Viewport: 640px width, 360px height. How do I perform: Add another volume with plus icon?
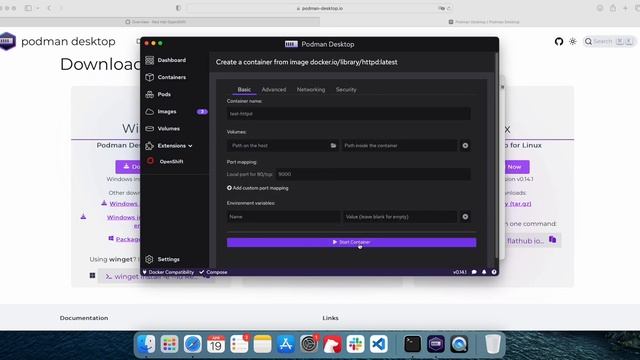coord(465,145)
